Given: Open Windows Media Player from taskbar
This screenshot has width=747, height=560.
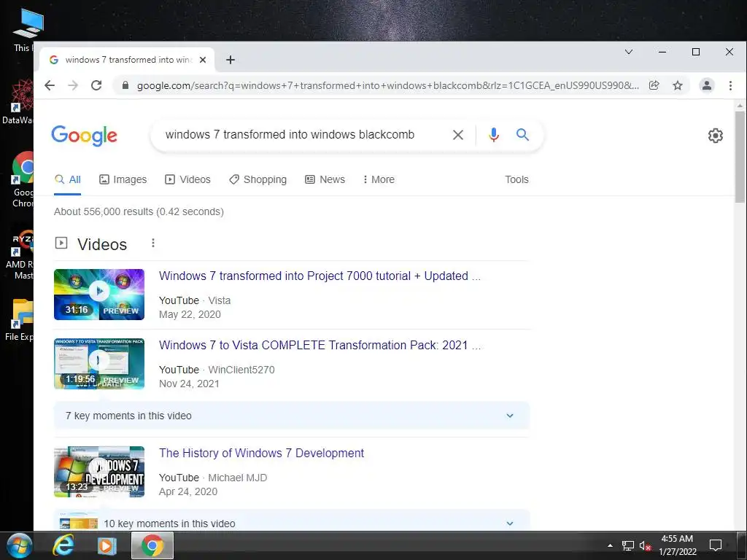Looking at the screenshot, I should pyautogui.click(x=107, y=545).
